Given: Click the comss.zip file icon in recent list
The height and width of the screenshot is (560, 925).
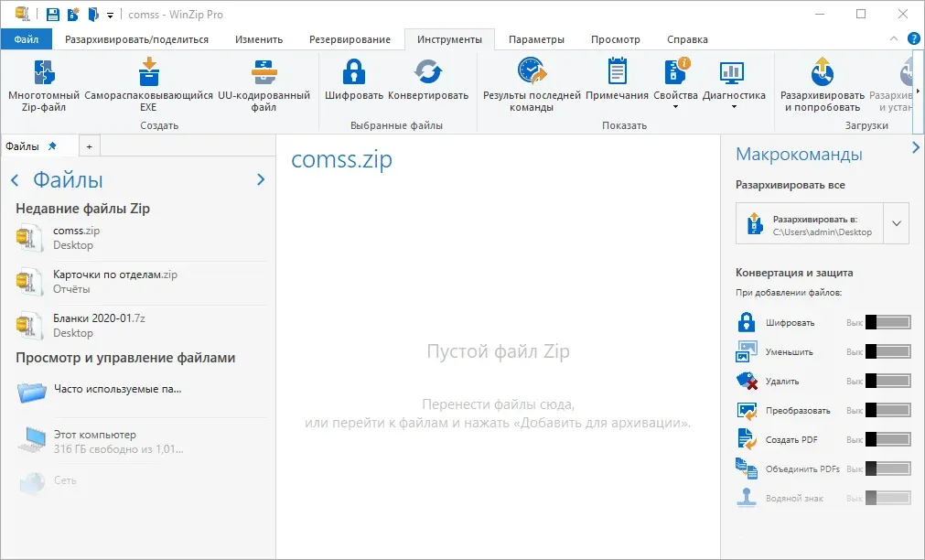Looking at the screenshot, I should (x=29, y=238).
